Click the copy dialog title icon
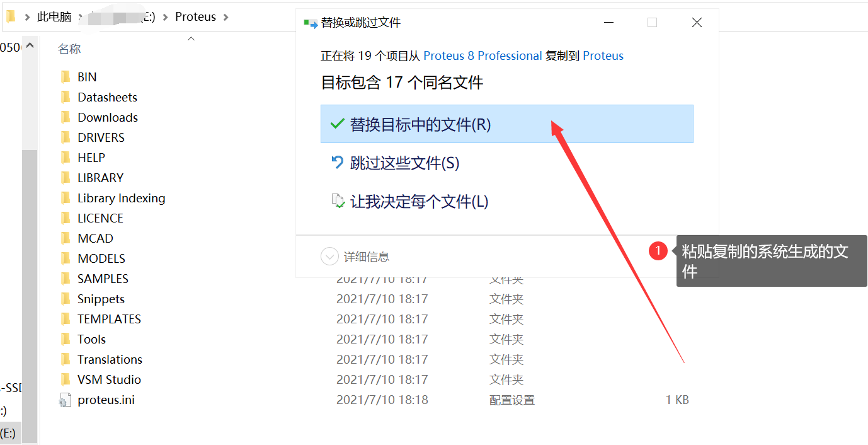 (310, 23)
